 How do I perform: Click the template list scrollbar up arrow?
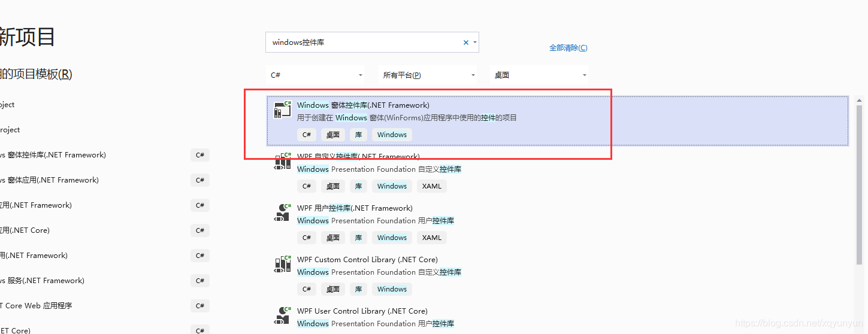(x=860, y=100)
